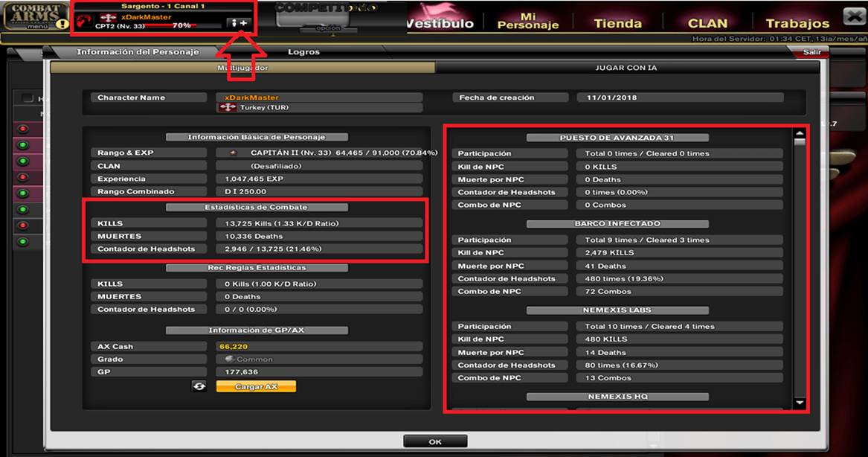The height and width of the screenshot is (457, 868).
Task: Open the Tienda shop
Action: click(x=618, y=23)
